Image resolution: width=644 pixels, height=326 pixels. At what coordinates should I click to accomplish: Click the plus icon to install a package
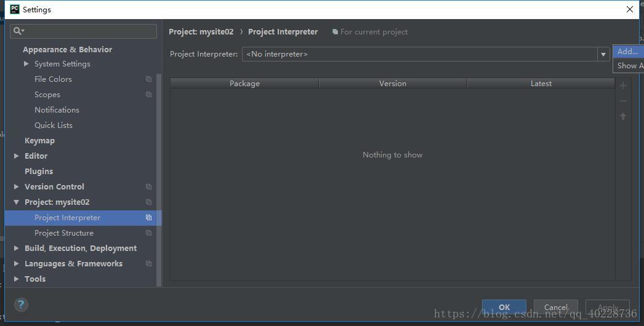pyautogui.click(x=623, y=85)
